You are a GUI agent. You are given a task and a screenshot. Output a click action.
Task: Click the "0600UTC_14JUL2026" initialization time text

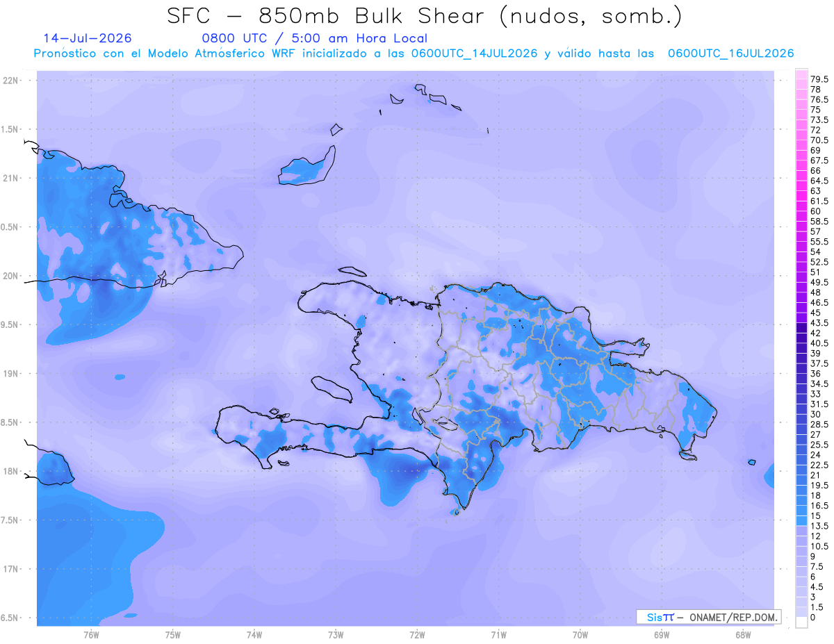474,53
